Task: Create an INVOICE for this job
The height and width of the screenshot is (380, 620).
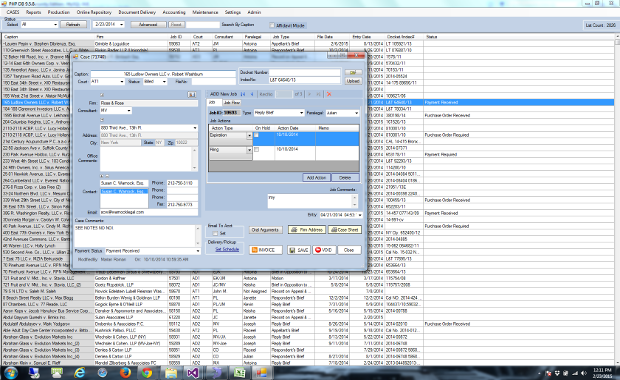Action: tap(266, 250)
